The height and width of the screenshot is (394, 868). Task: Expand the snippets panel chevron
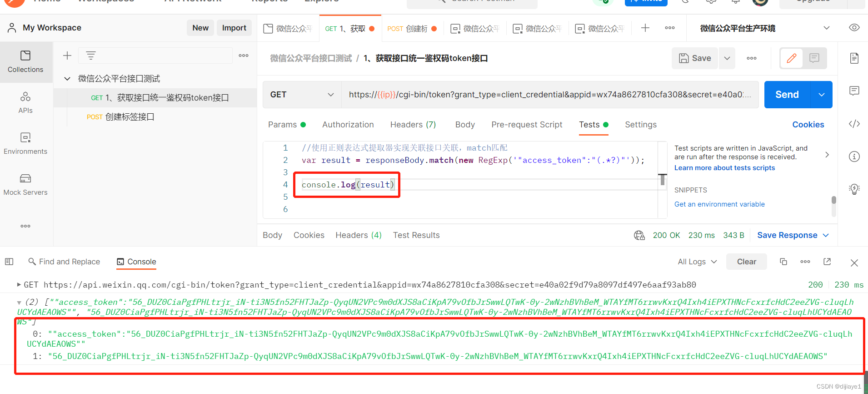point(827,155)
